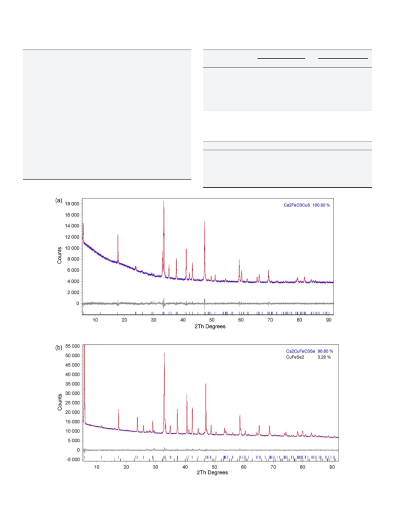Click the "12 000" y-axis tick label
The height and width of the screenshot is (532, 399).
(72, 237)
